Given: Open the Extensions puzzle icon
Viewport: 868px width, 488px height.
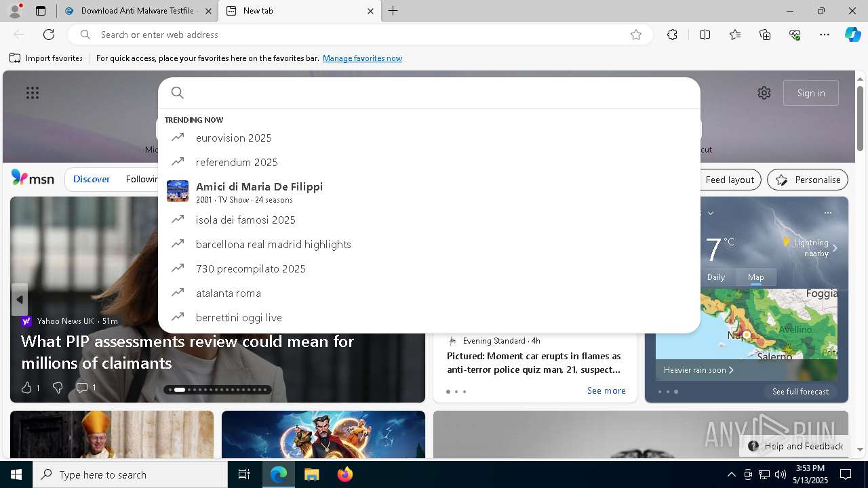Looking at the screenshot, I should 672,35.
